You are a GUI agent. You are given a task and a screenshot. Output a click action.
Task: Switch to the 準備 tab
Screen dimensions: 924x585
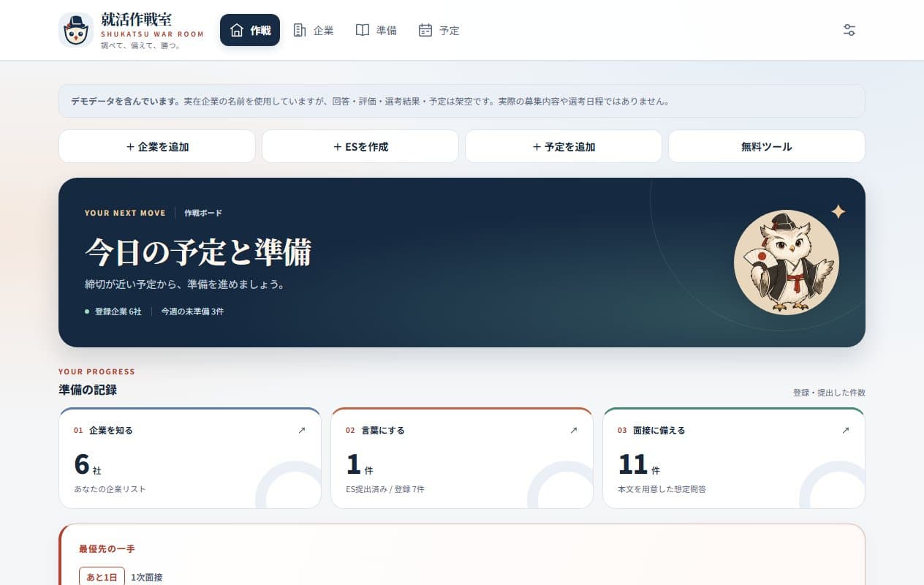point(376,30)
